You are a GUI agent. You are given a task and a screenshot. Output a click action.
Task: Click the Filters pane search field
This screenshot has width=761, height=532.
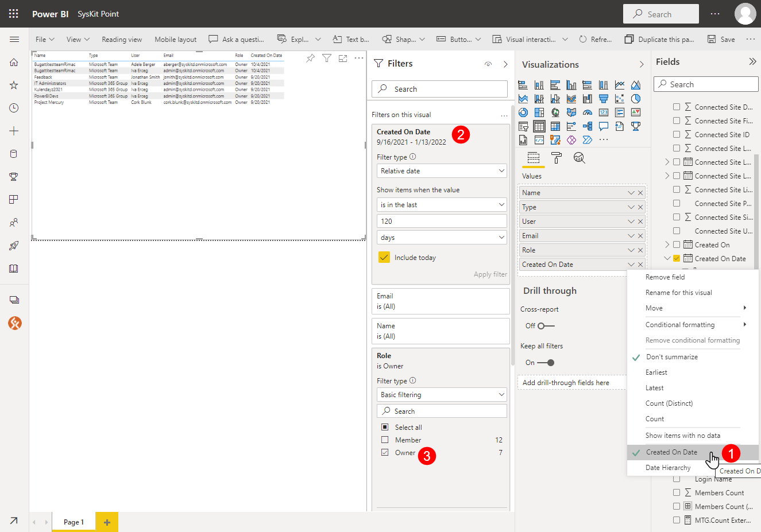click(x=439, y=89)
